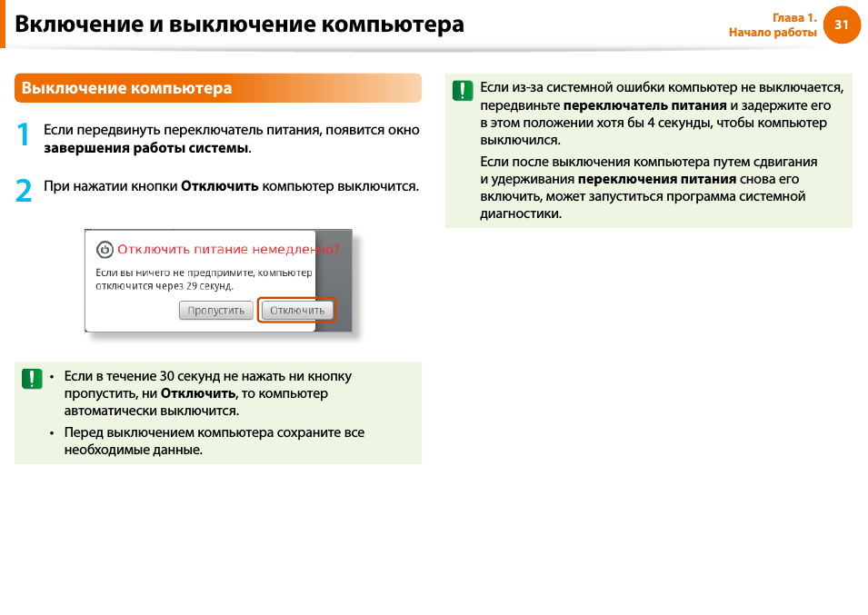
Task: Click the green exclamation icon beside the 30 seconds note
Action: tap(32, 379)
